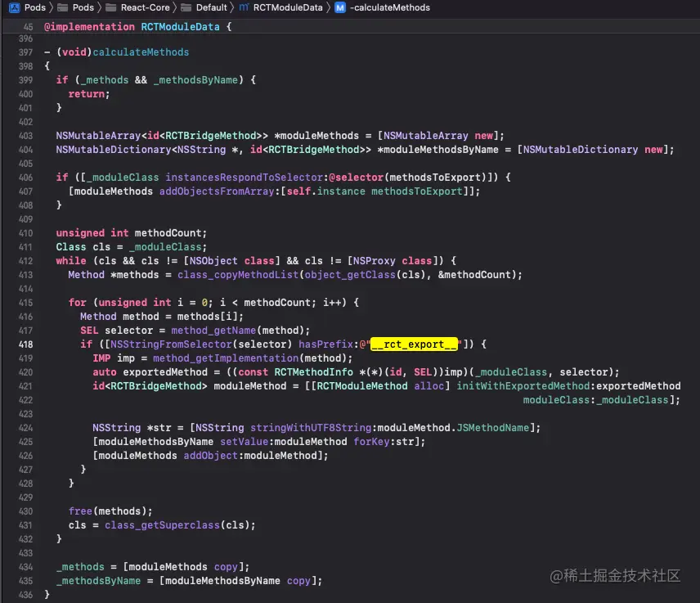Open the Default folder breadcrumb
Viewport: 700px width, 603px height.
point(212,7)
